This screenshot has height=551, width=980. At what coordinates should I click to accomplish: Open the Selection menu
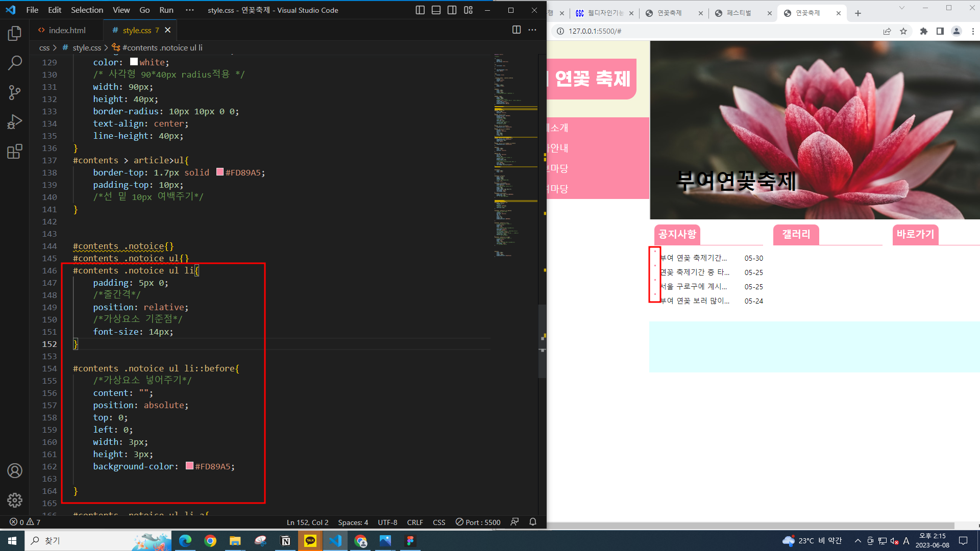(87, 10)
